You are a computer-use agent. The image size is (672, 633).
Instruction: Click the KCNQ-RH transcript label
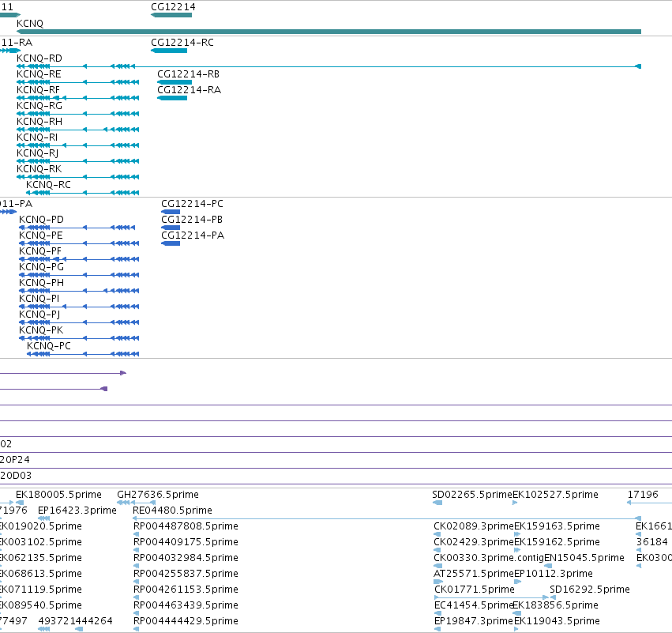tap(39, 122)
